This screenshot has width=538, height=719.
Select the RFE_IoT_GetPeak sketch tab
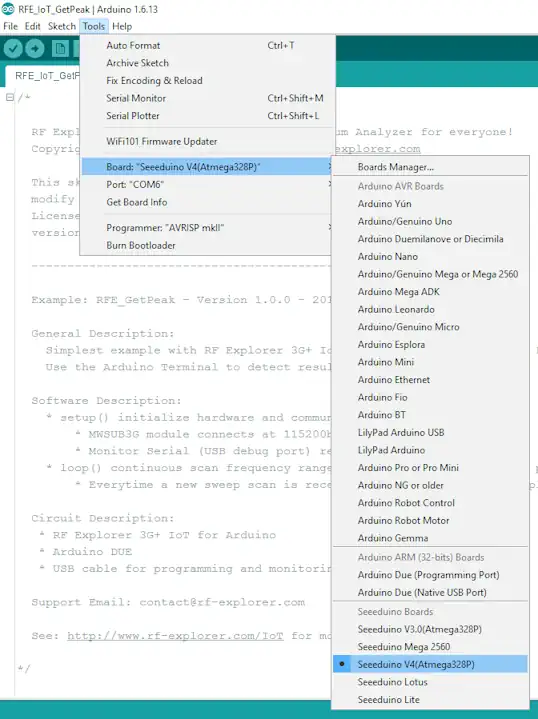(44, 76)
